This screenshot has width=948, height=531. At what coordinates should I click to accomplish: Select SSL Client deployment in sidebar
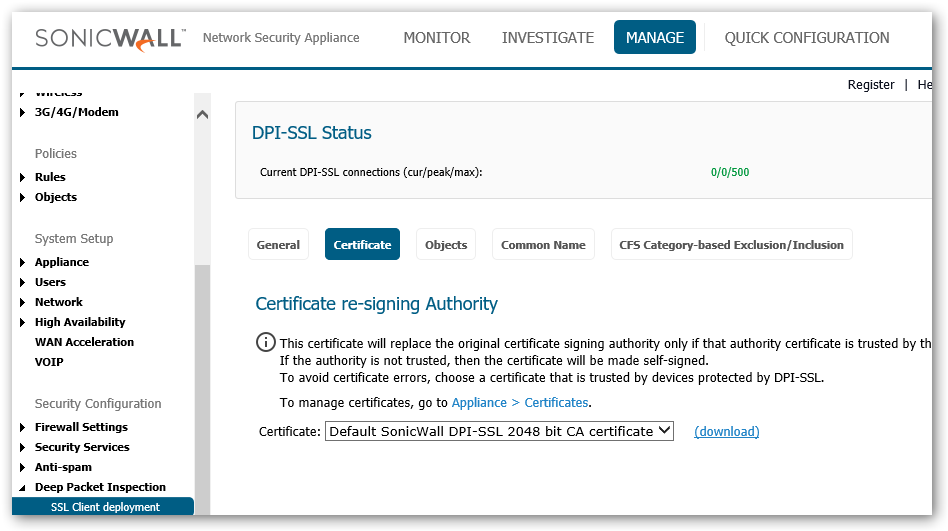click(x=105, y=507)
